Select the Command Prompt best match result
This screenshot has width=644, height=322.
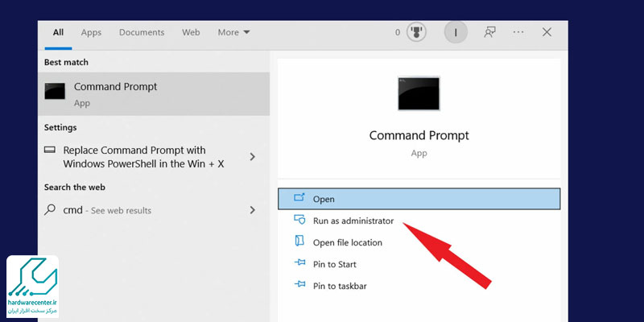154,94
